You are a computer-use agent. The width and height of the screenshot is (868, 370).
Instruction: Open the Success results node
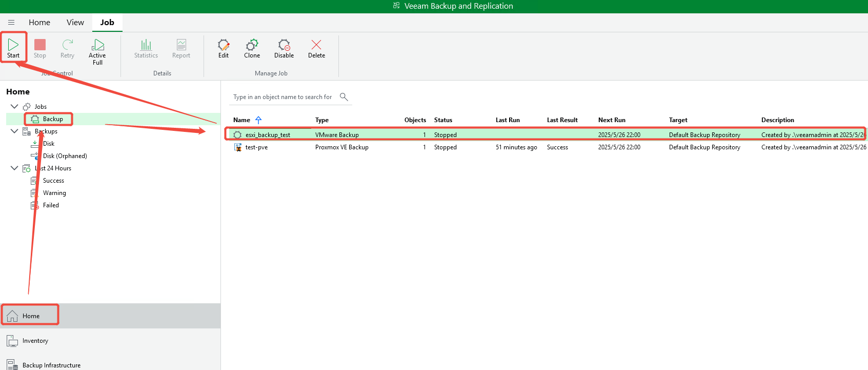coord(53,181)
